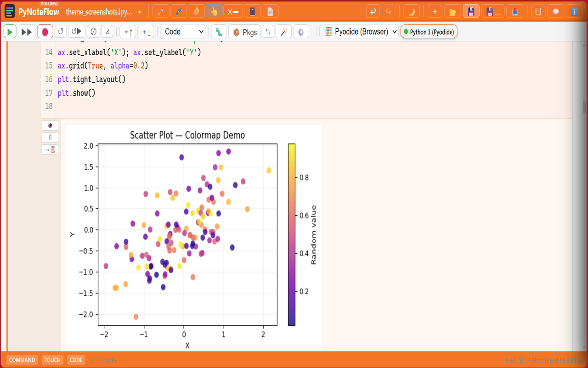588x368 pixels.
Task: Click the 'Scatter Plot — Colormap Demo' plot title
Action: (187, 135)
